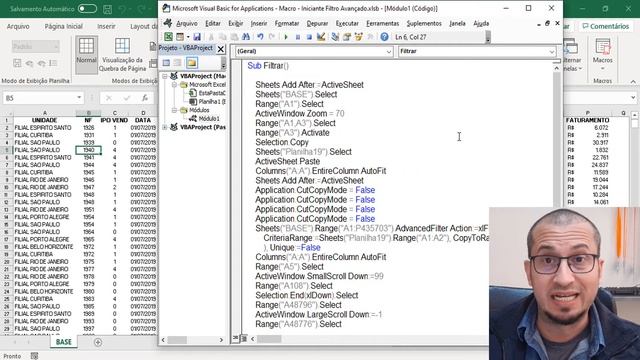The height and width of the screenshot is (360, 640).
Task: Toggle Design Mode in the VBA toolbar
Action: coord(321,37)
